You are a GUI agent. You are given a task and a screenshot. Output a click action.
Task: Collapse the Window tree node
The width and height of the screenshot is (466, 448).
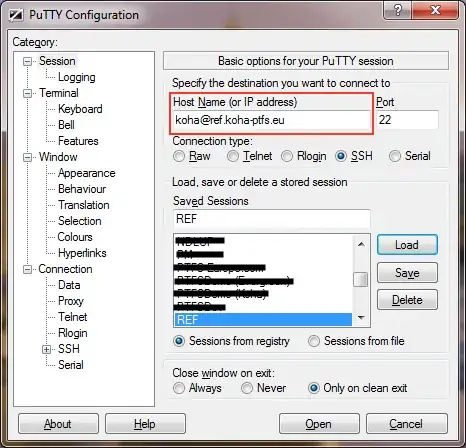pyautogui.click(x=27, y=157)
